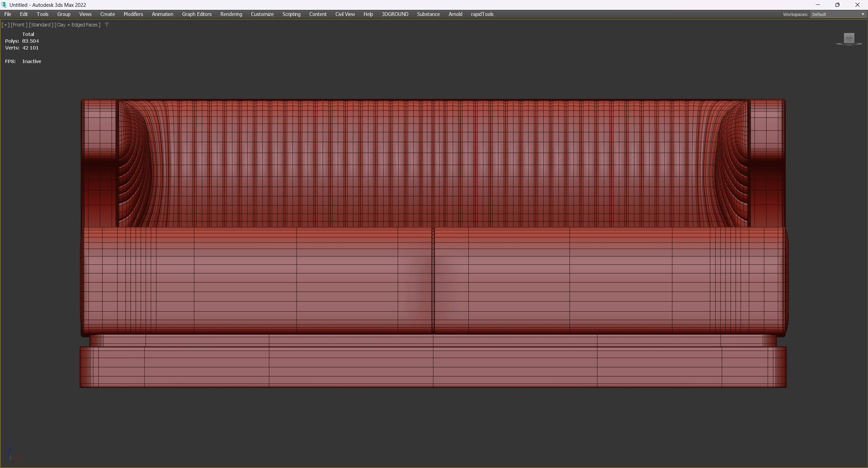Open the [+] general viewport menu
Image resolution: width=868 pixels, height=468 pixels.
[x=5, y=25]
